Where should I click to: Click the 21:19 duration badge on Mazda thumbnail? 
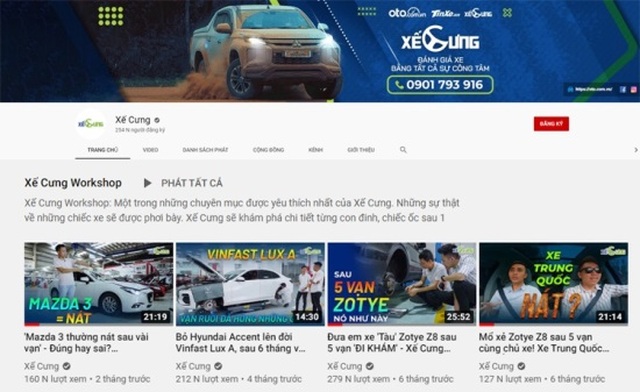pyautogui.click(x=155, y=317)
